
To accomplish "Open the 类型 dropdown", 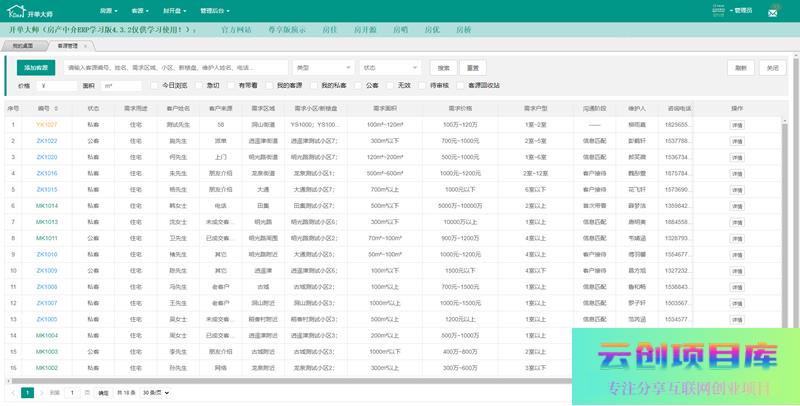I will (322, 68).
